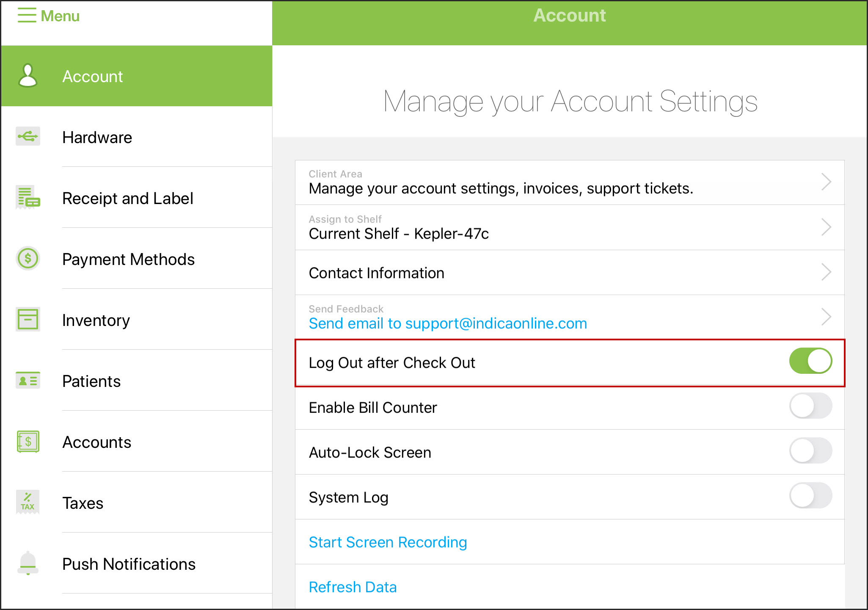Open Accounts via the safe icon

coord(28,442)
